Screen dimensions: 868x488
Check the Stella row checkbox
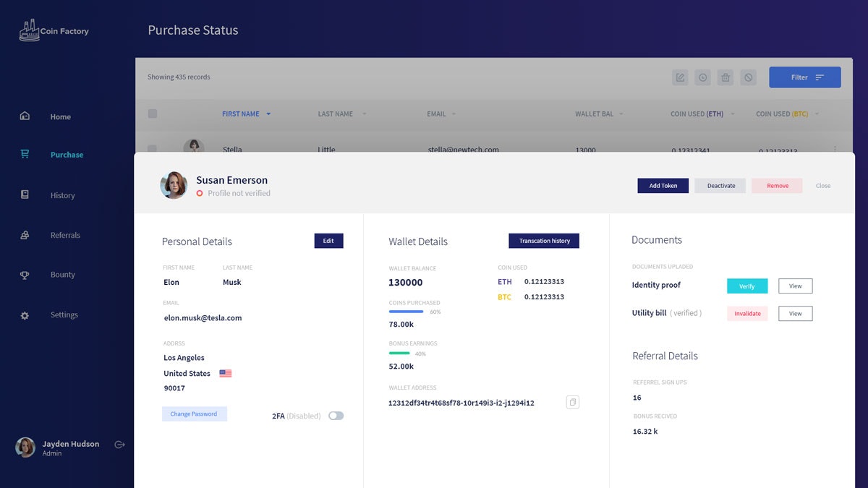(152, 148)
